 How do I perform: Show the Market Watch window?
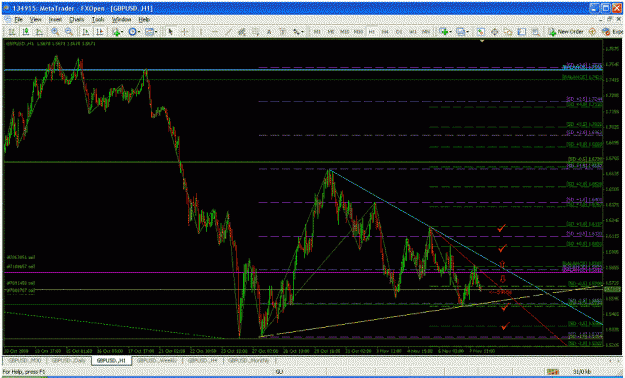point(481,32)
